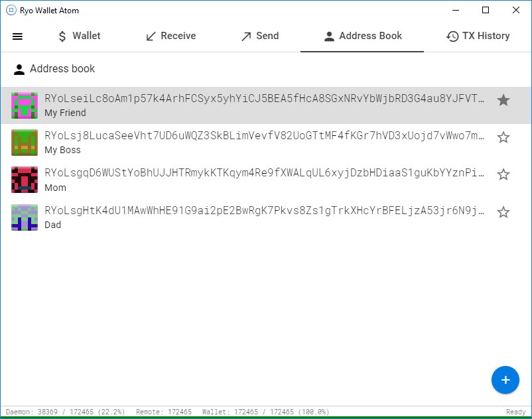Toggle the favorite star for Dad
Screen dimensions: 532x419
click(503, 212)
